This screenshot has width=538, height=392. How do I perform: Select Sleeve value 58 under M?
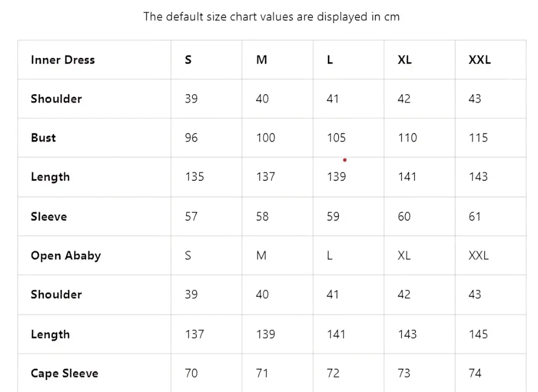tap(262, 216)
